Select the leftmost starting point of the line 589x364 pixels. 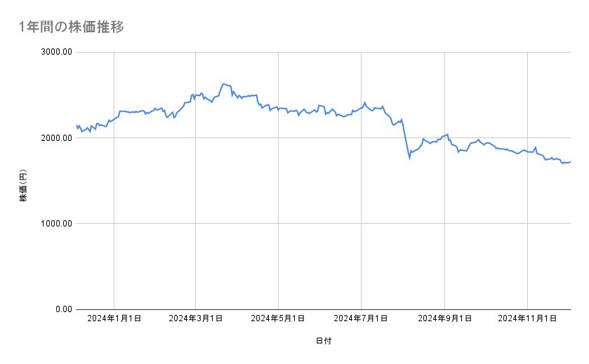point(77,126)
